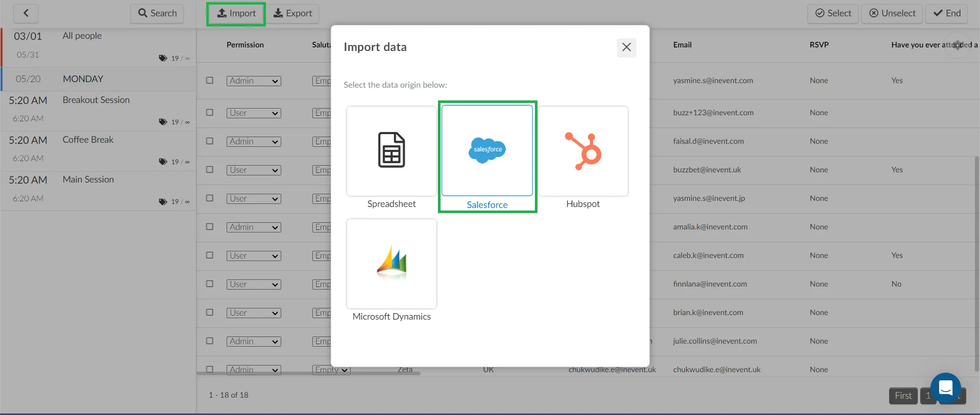The height and width of the screenshot is (415, 980).
Task: Open permission dropdown for yasmine.s@inevent.com
Action: (x=254, y=81)
